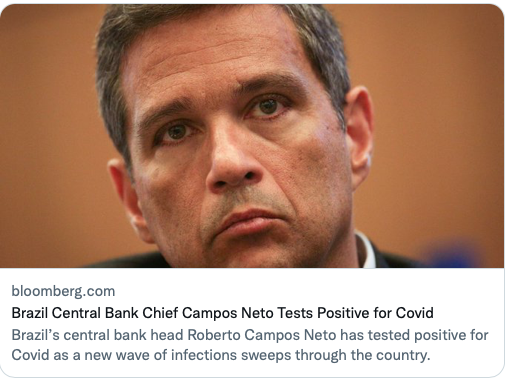Click the white text area of the link card
The image size is (509, 381).
pos(252,323)
